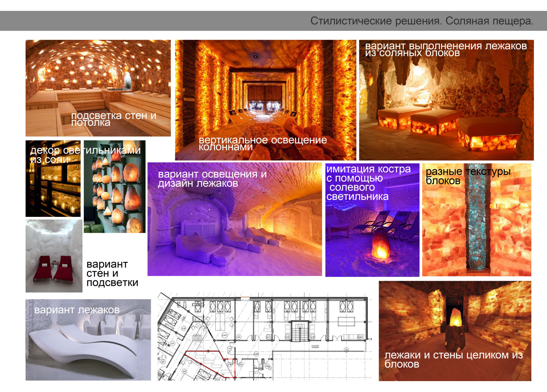Select the caption "имитация костра с помощью солевого светильника"
Screen dimensions: 547x392
[x=368, y=183]
